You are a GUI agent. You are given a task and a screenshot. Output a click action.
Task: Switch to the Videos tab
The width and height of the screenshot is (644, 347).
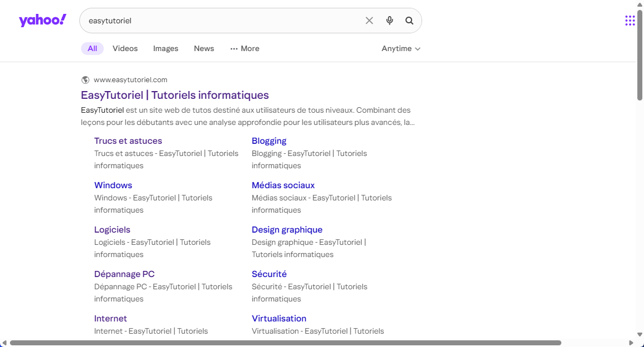tap(125, 49)
